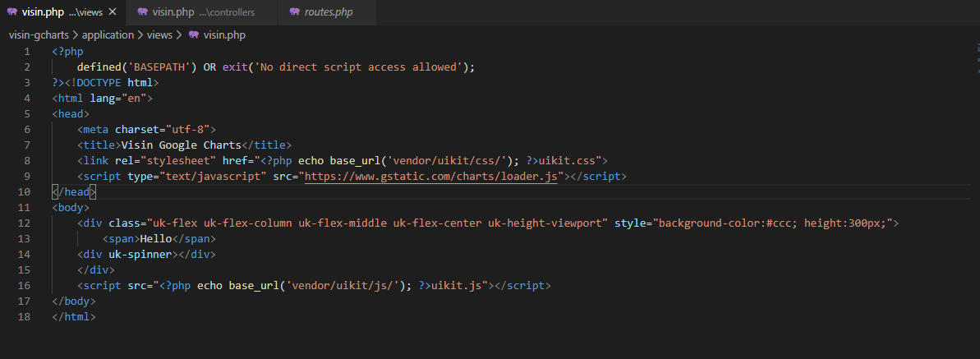Click the closing </head> tag
Viewport: 980px width, 359px height.
pyautogui.click(x=74, y=192)
